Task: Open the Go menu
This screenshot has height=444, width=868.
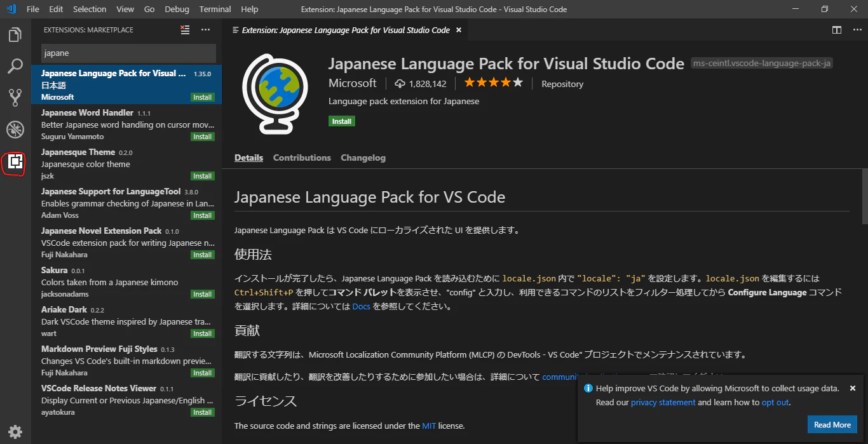Action: click(149, 9)
